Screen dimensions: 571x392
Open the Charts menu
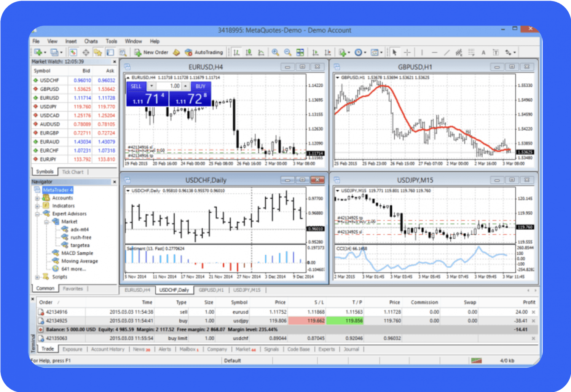tap(91, 41)
